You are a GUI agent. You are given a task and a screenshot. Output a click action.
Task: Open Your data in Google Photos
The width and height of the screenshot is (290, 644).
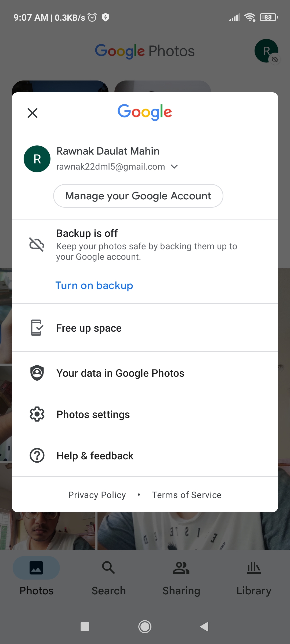[145, 373]
